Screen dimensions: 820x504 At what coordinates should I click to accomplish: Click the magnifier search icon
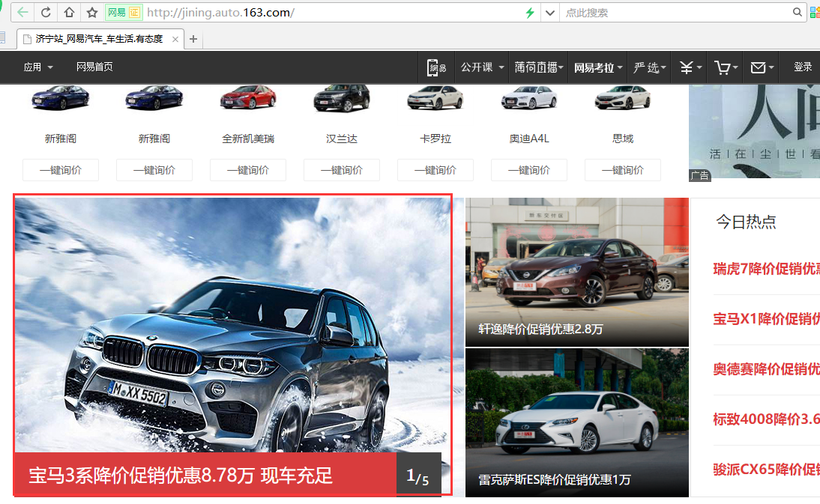point(797,12)
